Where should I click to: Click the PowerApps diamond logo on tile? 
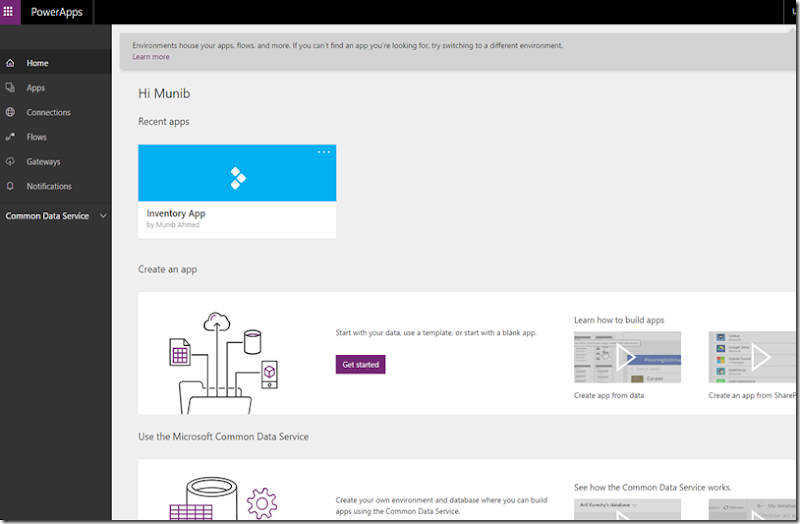(238, 178)
